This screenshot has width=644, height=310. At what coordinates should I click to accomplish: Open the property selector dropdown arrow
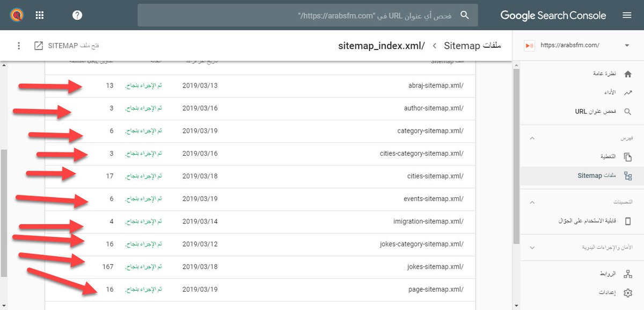click(x=627, y=46)
